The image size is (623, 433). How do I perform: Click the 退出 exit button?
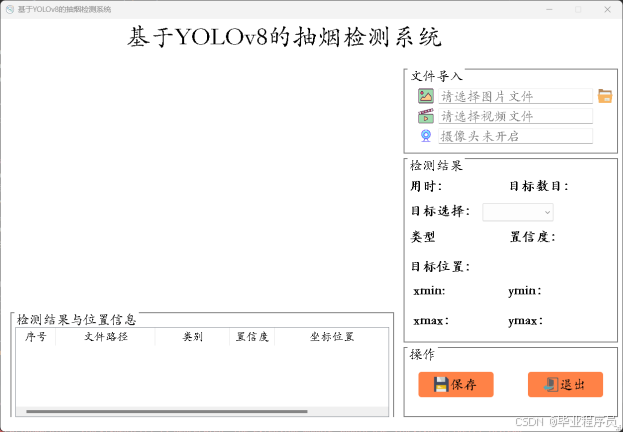click(565, 385)
